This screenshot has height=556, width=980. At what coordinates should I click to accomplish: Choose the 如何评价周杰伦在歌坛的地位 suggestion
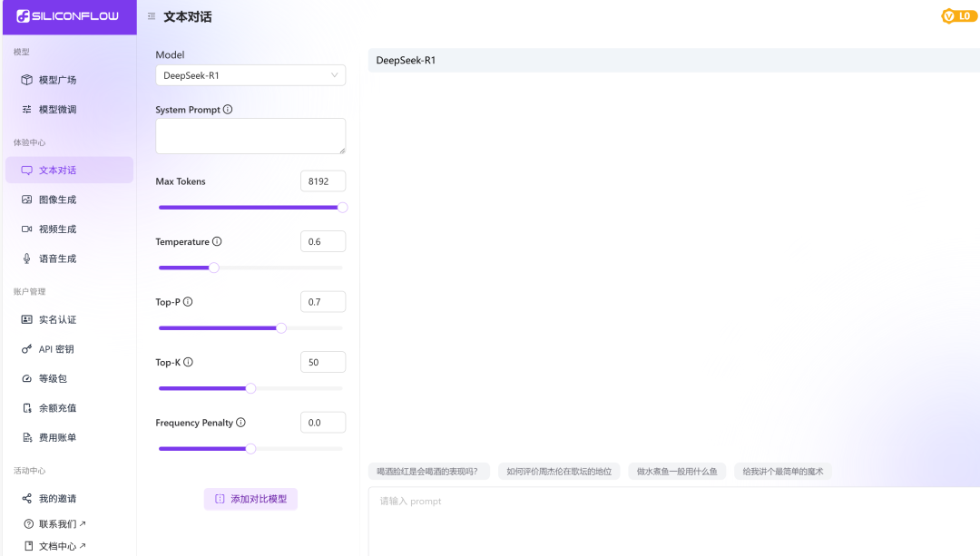pyautogui.click(x=559, y=471)
